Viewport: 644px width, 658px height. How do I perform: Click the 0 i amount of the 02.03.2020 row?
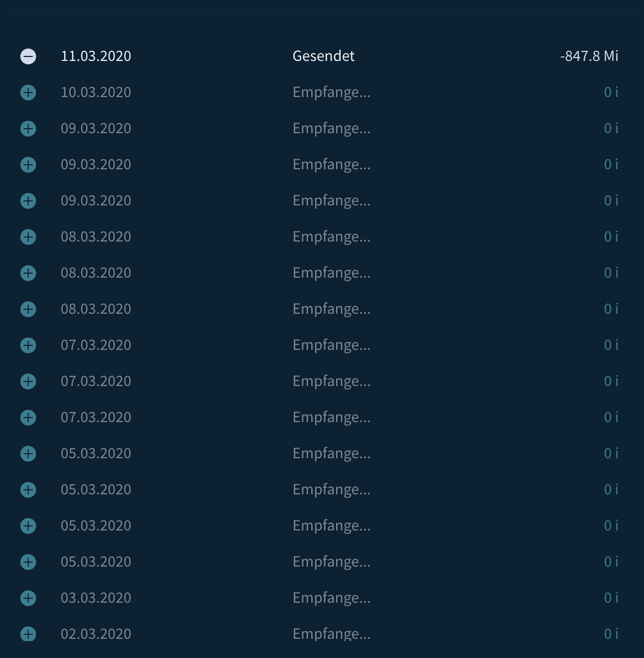[611, 634]
